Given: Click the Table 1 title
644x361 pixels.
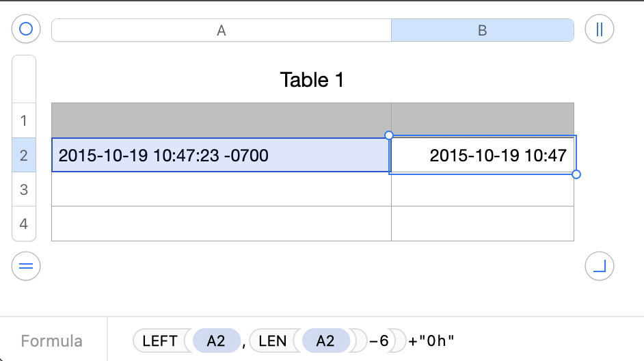Looking at the screenshot, I should (x=312, y=80).
